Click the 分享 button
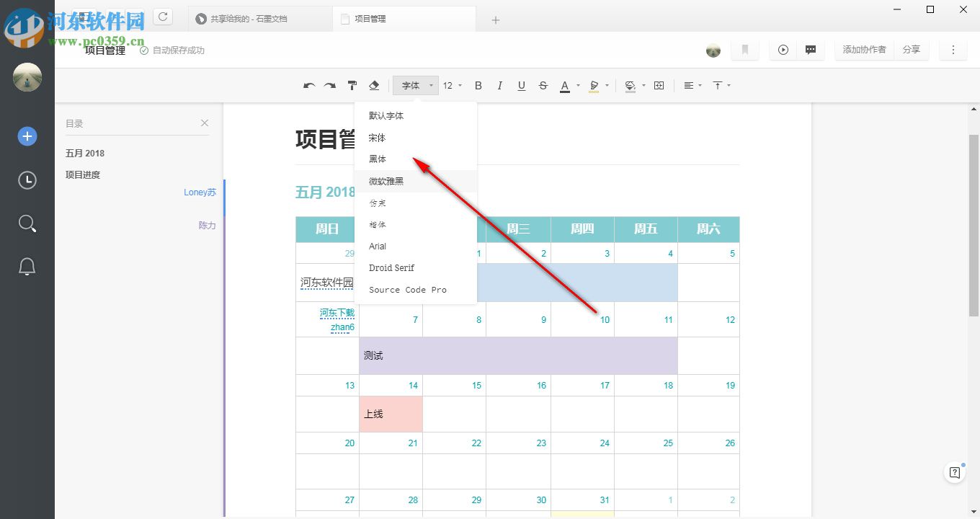Viewport: 980px width, 519px height. (x=912, y=50)
